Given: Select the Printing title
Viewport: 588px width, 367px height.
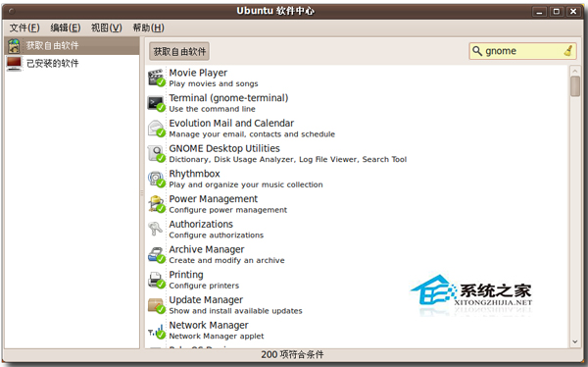Looking at the screenshot, I should [x=186, y=275].
